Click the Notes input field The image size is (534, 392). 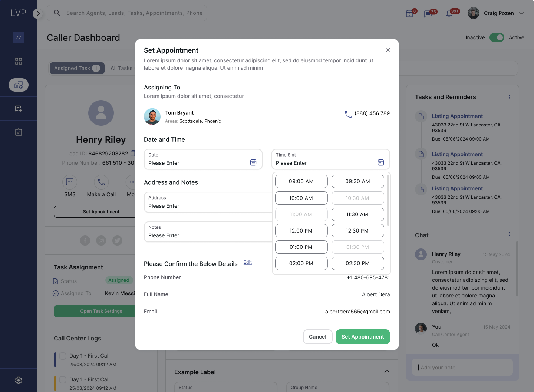(208, 232)
